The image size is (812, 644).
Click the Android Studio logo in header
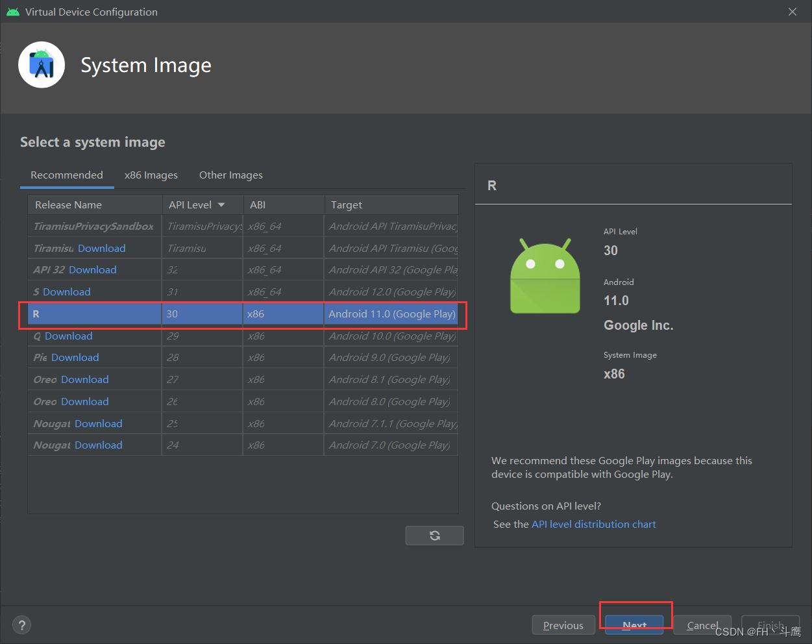point(42,65)
